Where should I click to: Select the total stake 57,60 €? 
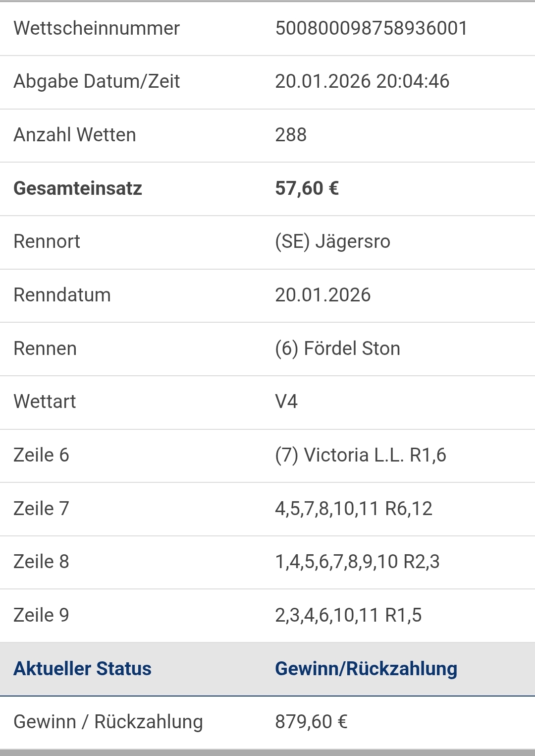(307, 188)
